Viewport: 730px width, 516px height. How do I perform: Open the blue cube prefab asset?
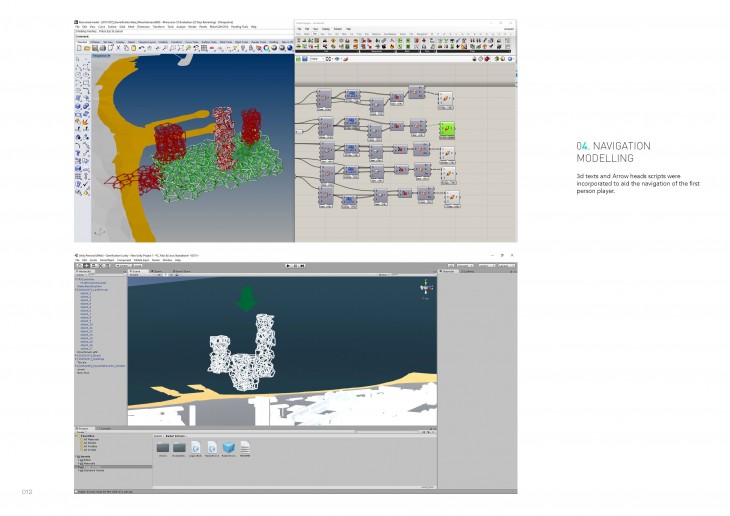pos(229,446)
